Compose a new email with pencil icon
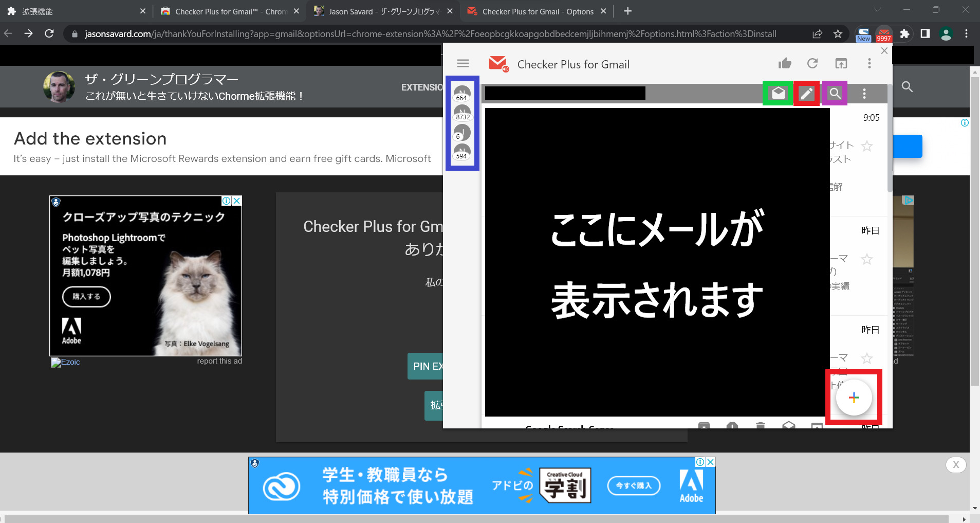 click(x=806, y=93)
